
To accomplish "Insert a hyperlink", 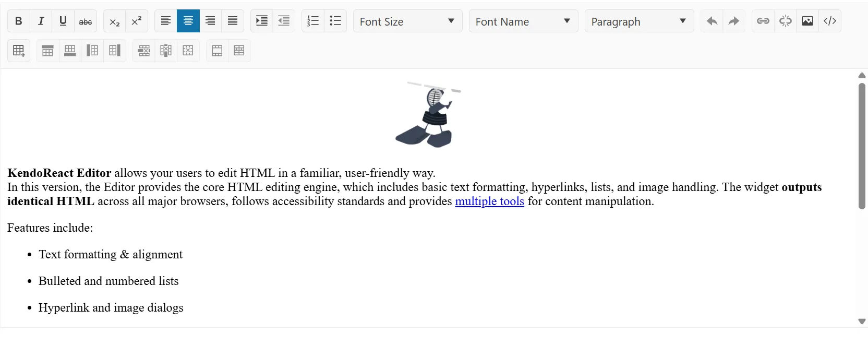I will click(x=763, y=21).
